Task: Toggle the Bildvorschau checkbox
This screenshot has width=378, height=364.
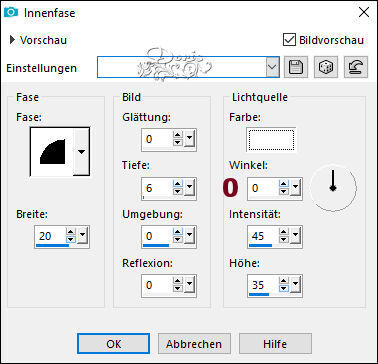Action: pos(289,40)
